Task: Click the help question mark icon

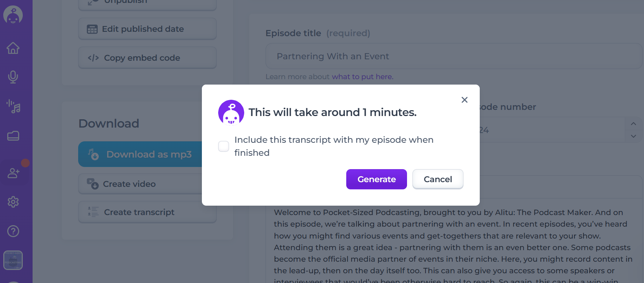Action: click(13, 231)
